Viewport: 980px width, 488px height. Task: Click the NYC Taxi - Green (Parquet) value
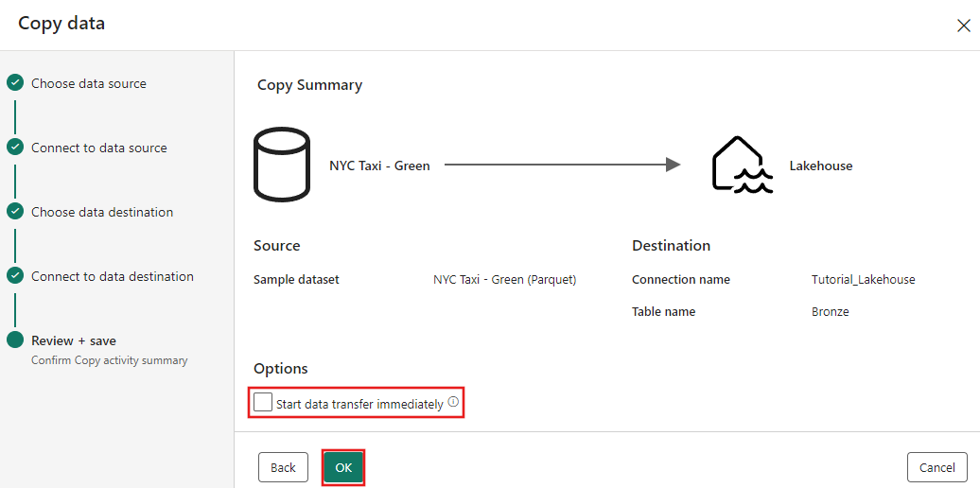505,279
